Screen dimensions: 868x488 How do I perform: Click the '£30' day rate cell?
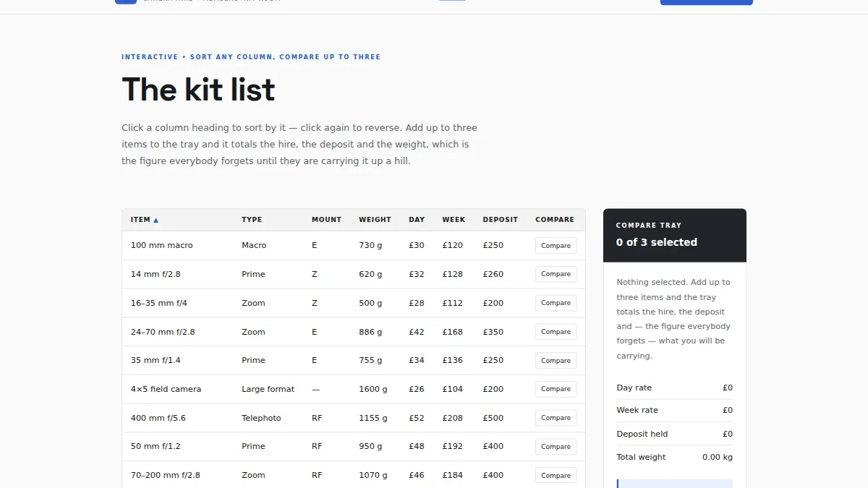(417, 246)
